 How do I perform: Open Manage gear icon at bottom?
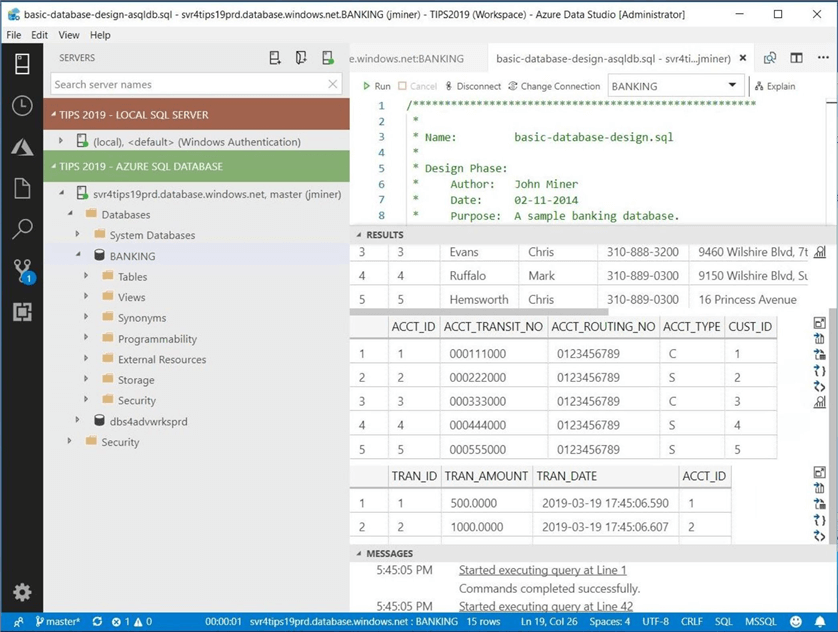coord(22,592)
